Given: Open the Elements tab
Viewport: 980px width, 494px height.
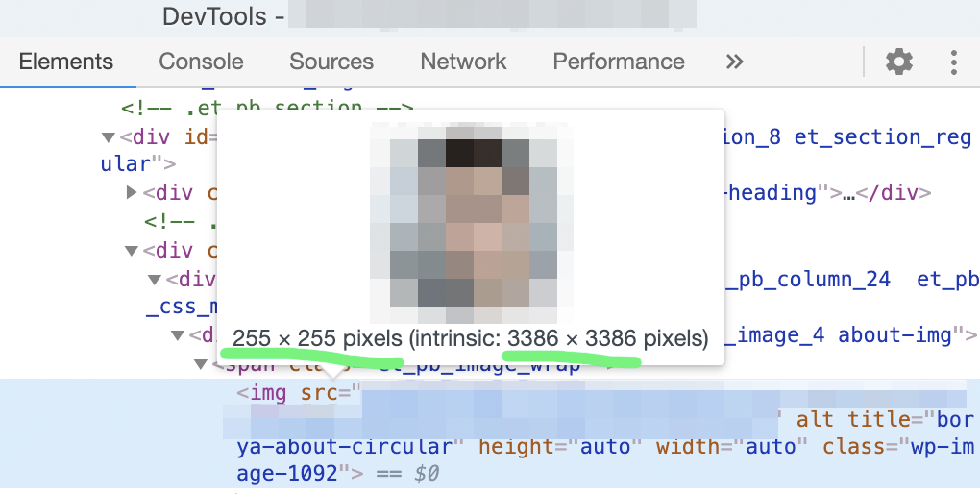Looking at the screenshot, I should point(66,62).
